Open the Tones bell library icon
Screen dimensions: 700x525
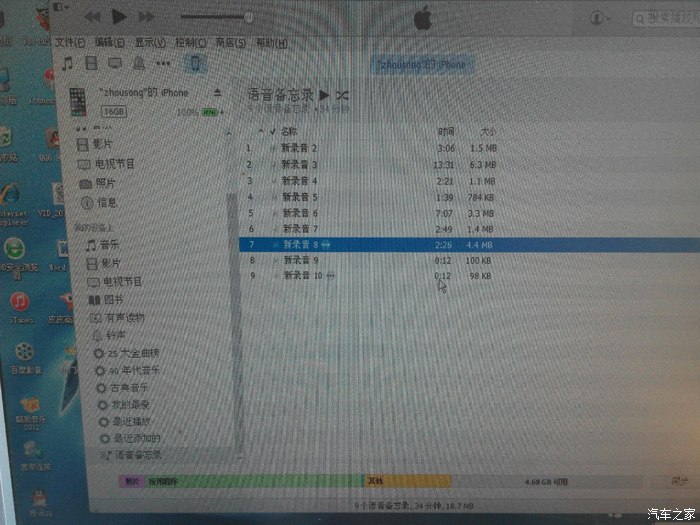tap(139, 63)
